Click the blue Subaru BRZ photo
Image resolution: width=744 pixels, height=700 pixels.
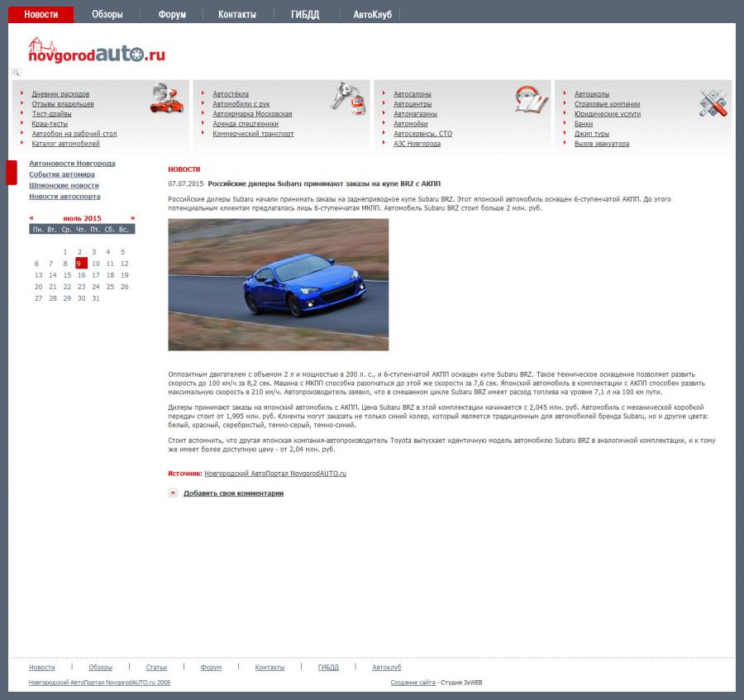278,284
